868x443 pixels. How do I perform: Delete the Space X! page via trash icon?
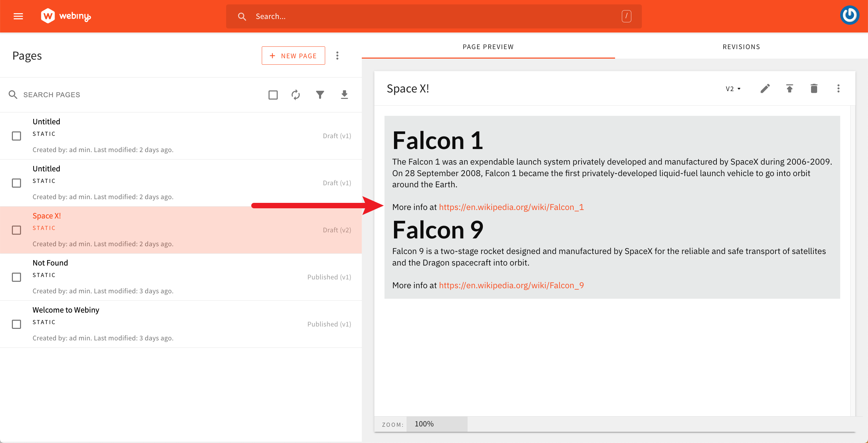[814, 88]
